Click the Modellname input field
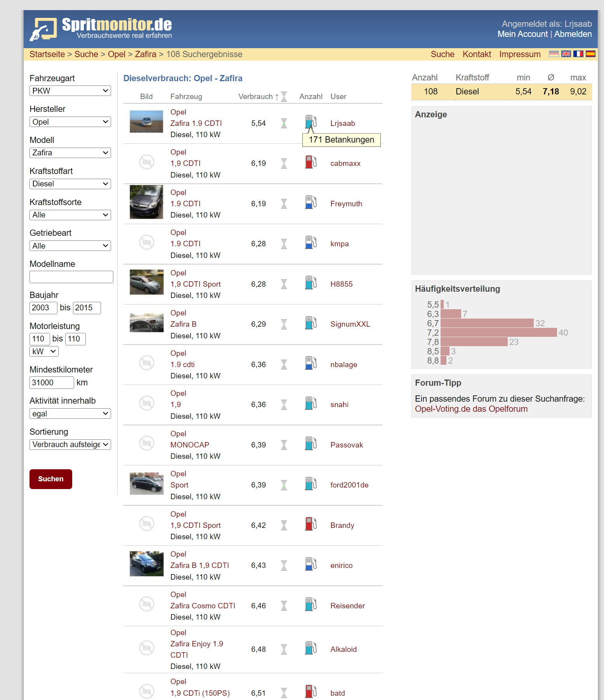The image size is (604, 700). click(x=71, y=277)
